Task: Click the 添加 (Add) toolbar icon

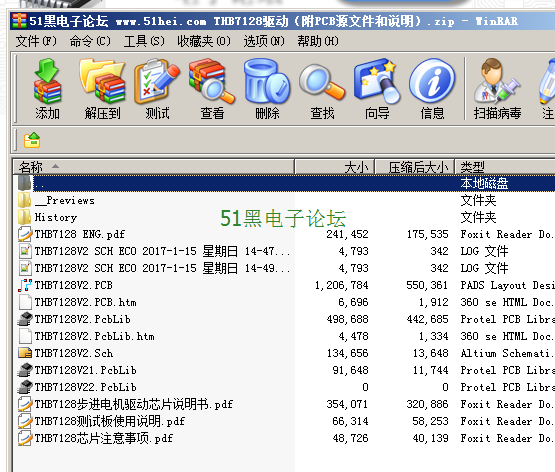Action: click(x=47, y=81)
